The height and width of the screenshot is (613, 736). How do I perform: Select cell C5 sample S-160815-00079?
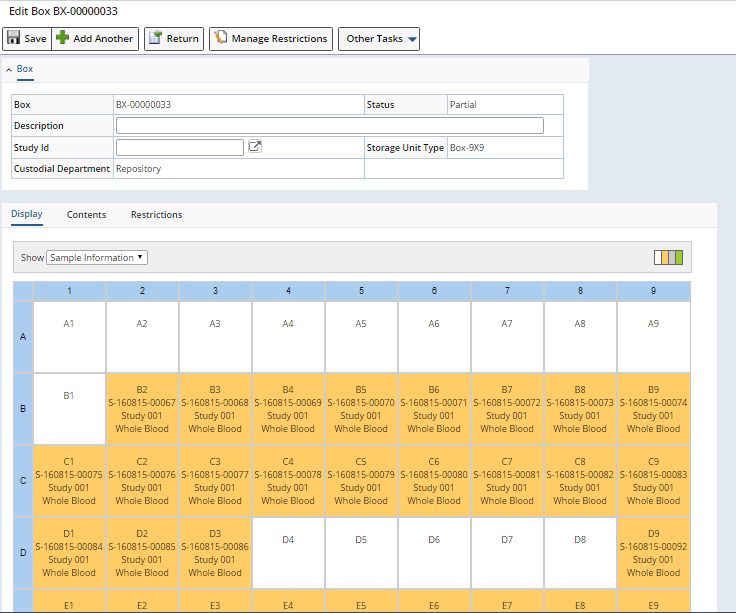361,481
